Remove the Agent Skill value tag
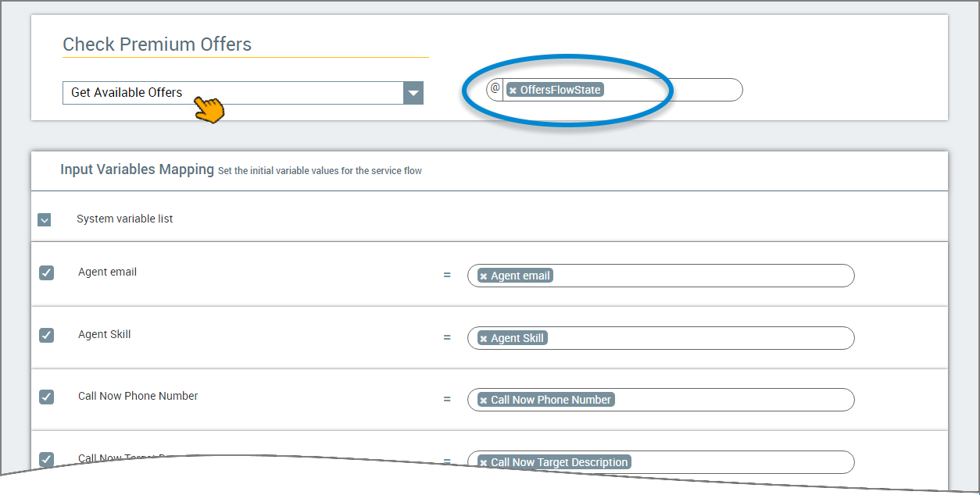The image size is (980, 495). click(x=484, y=339)
